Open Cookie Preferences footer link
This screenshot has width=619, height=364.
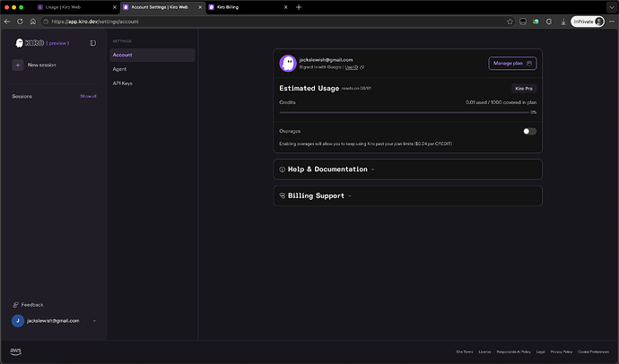click(x=593, y=351)
